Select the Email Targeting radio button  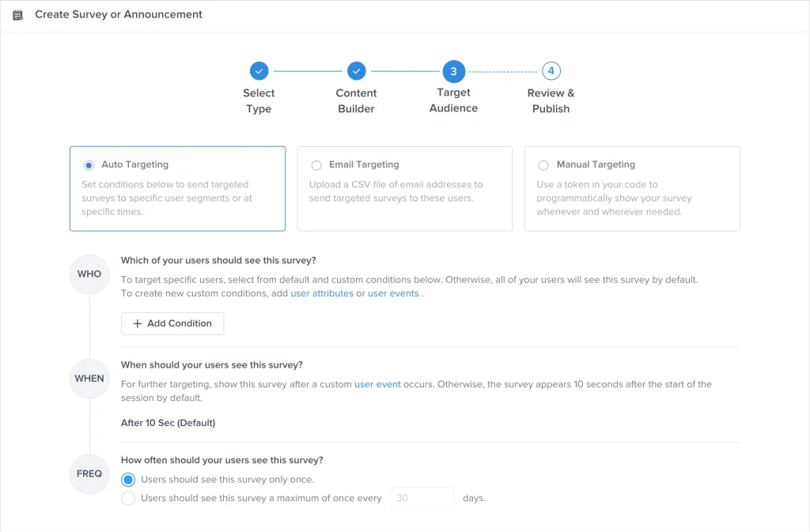coord(316,165)
